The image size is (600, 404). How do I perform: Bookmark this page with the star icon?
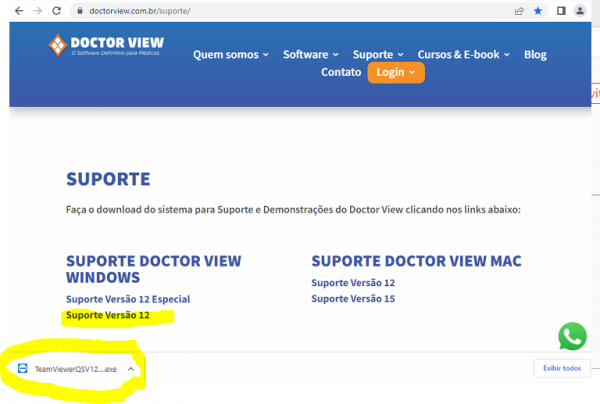pos(538,10)
